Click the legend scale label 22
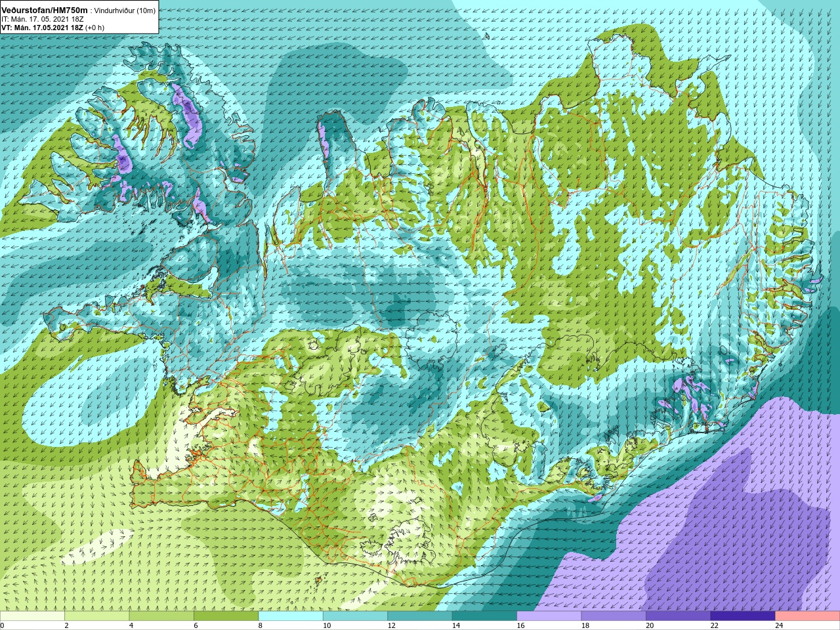The width and height of the screenshot is (840, 630). [x=713, y=625]
